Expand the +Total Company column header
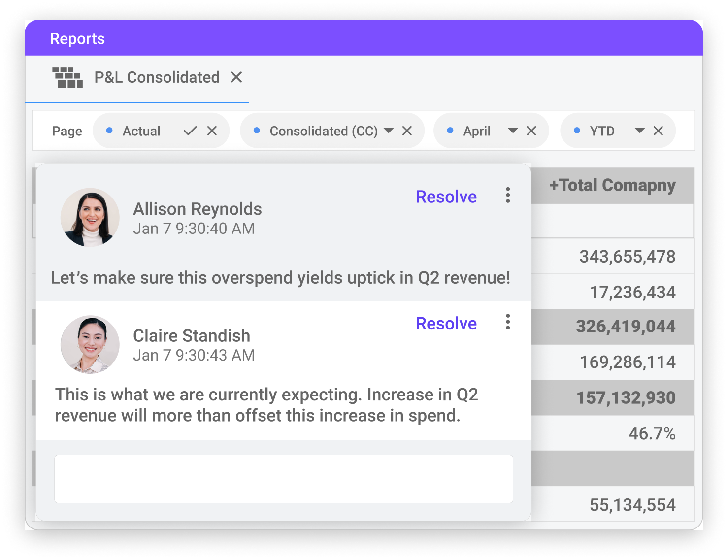This screenshot has height=560, width=728. tap(612, 186)
